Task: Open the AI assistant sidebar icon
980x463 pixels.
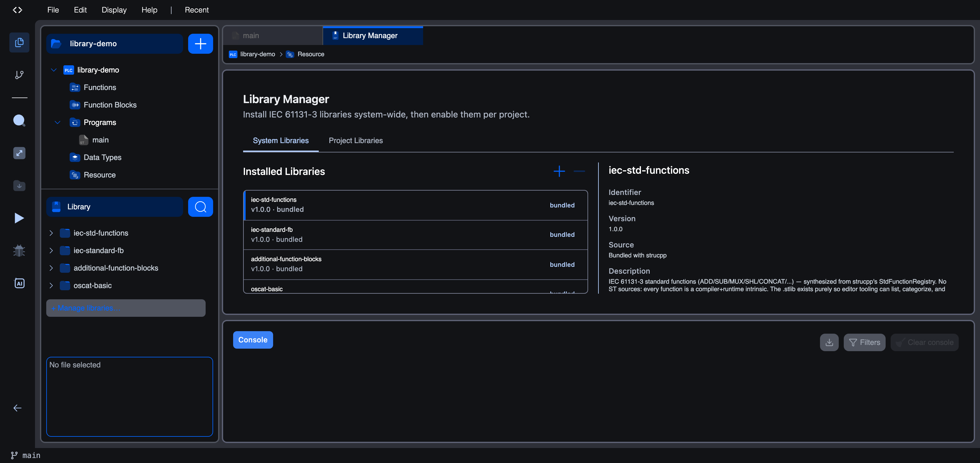Action: (19, 283)
